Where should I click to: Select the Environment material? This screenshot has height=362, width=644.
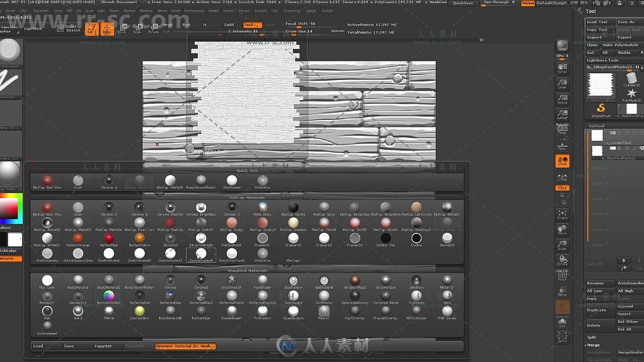tap(47, 328)
